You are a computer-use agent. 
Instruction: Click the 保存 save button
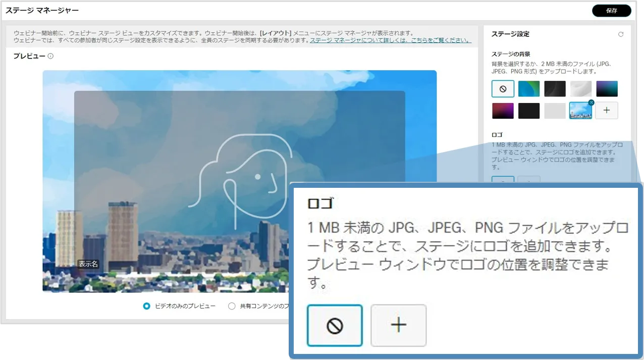(x=611, y=11)
